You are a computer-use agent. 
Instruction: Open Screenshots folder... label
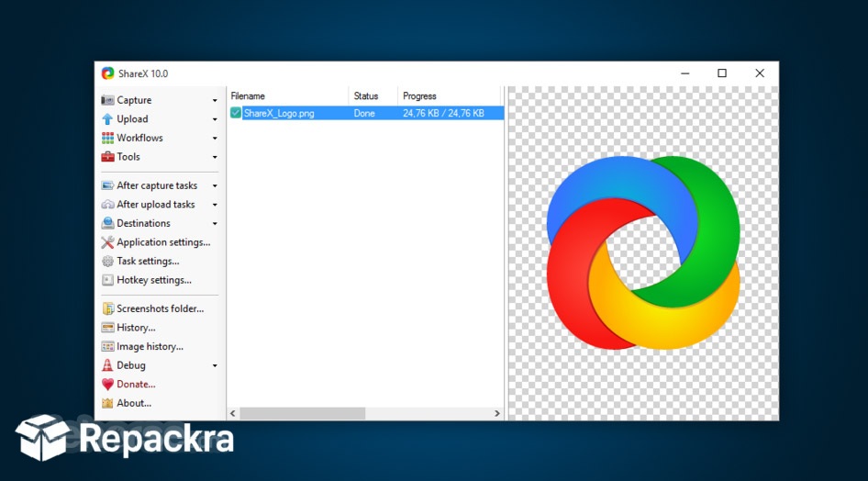pyautogui.click(x=160, y=308)
